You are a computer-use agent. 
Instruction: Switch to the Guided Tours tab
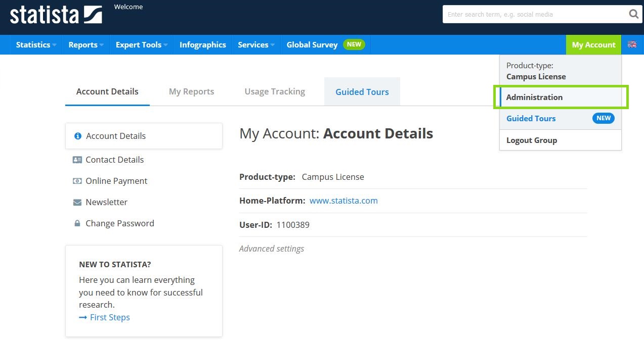point(362,91)
